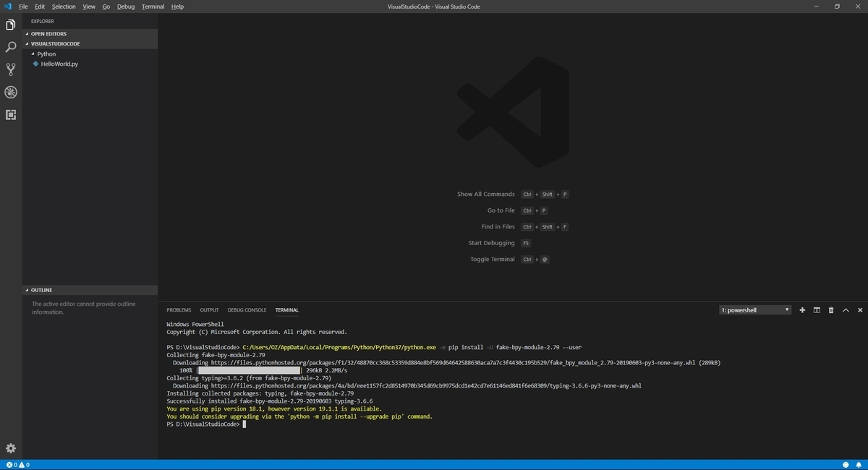Click the HelloWorld.py file icon

(x=35, y=64)
